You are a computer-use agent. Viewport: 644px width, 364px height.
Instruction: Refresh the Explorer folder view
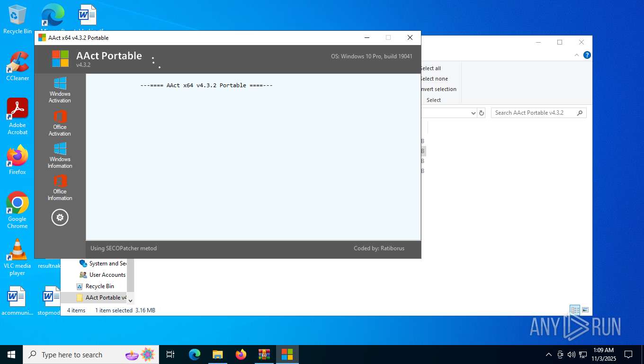click(482, 113)
